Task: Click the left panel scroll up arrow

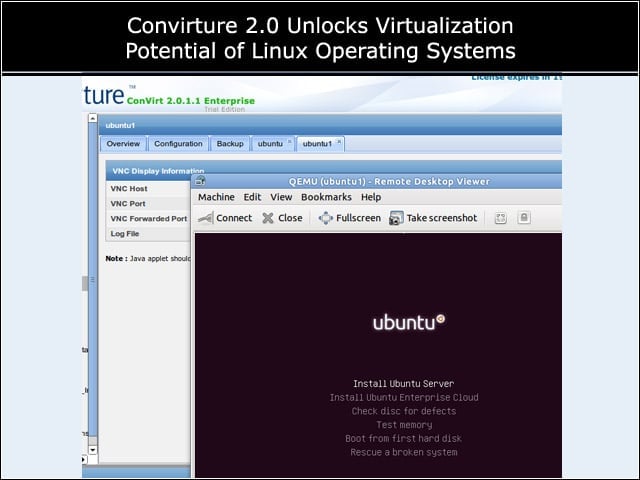Action: [x=93, y=118]
